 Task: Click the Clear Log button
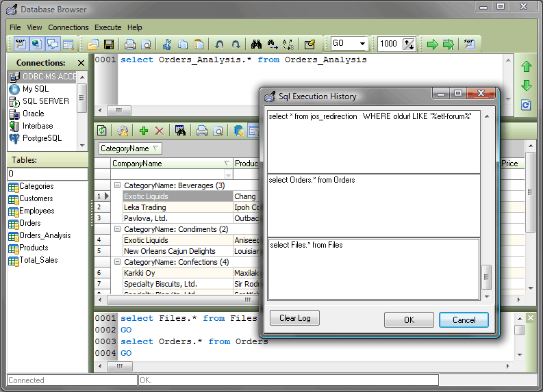click(294, 318)
